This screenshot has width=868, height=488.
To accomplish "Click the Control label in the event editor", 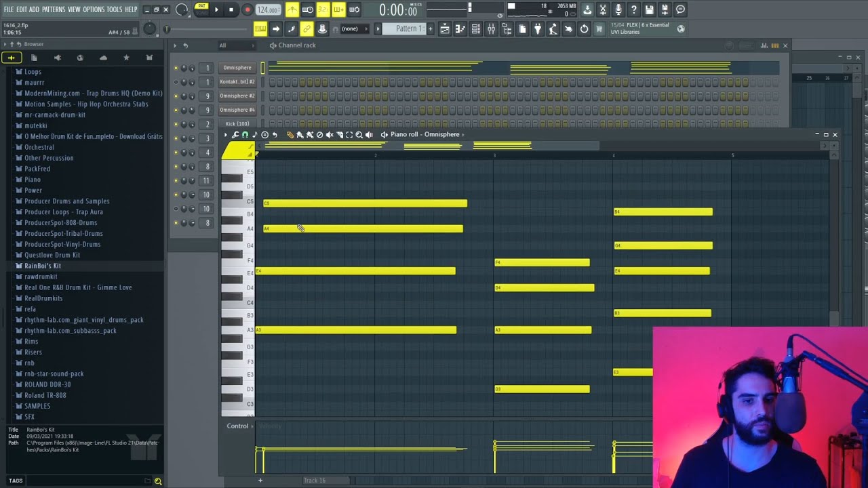I will tap(237, 426).
